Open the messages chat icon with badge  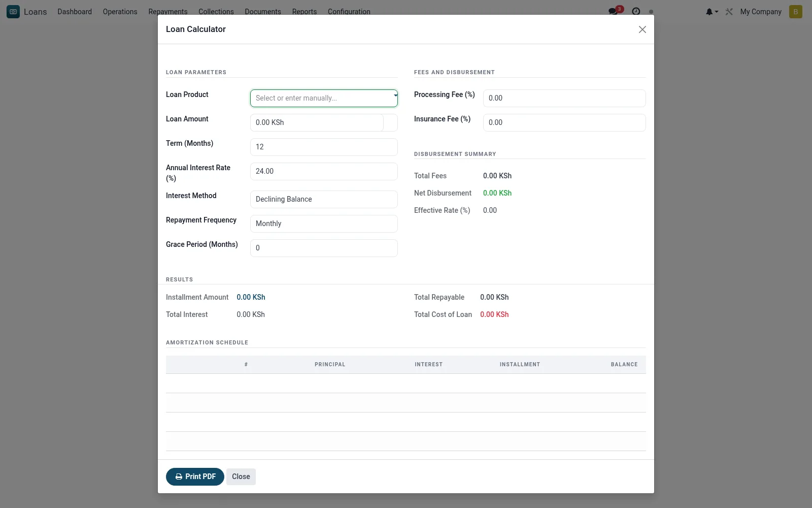coord(615,11)
